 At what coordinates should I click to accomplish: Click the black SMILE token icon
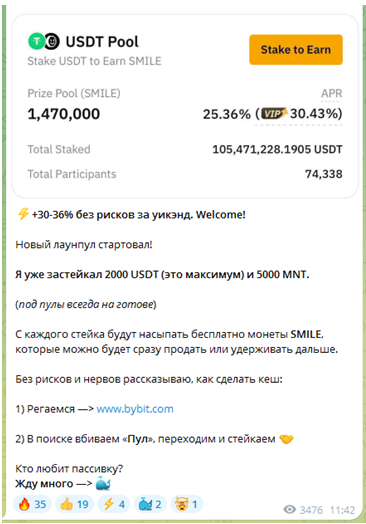pyautogui.click(x=52, y=41)
